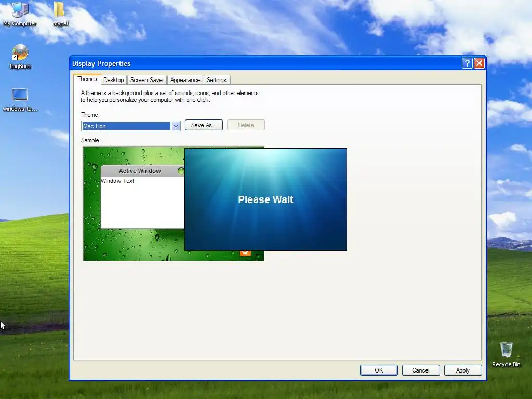Select the windows-ta... desktop icon
This screenshot has width=532, height=399.
pos(20,100)
